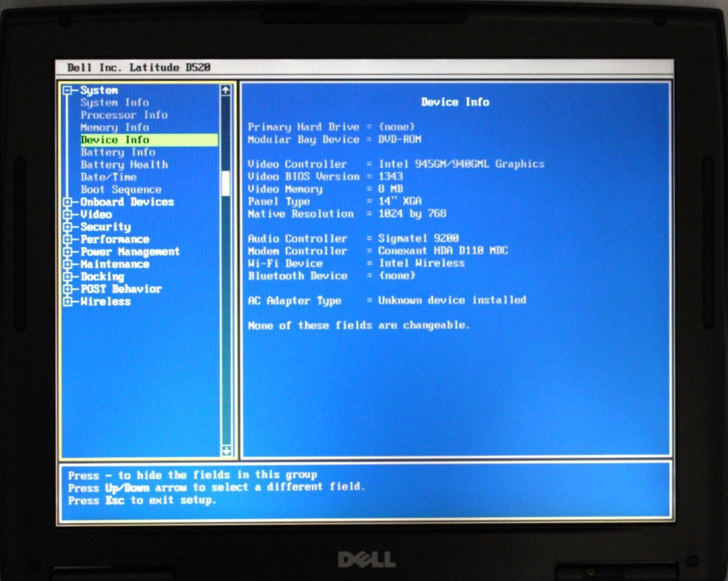Expand the Docking group

[x=68, y=277]
